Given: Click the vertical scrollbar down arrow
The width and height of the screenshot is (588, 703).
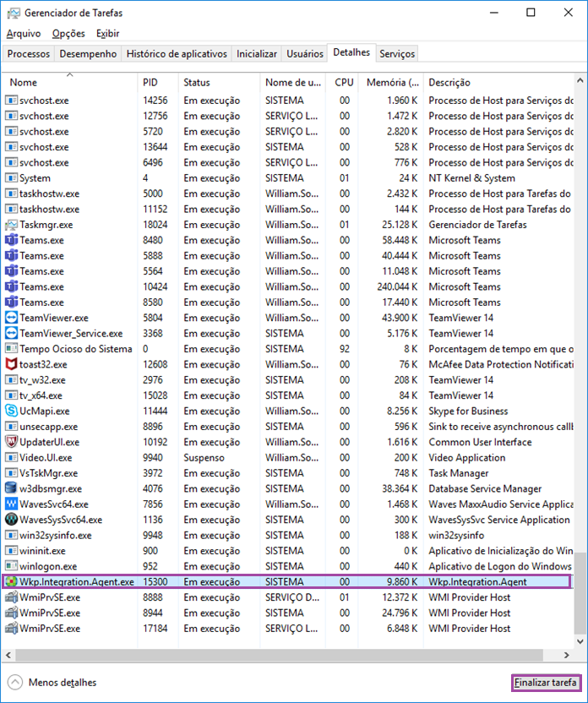Looking at the screenshot, I should tap(580, 642).
